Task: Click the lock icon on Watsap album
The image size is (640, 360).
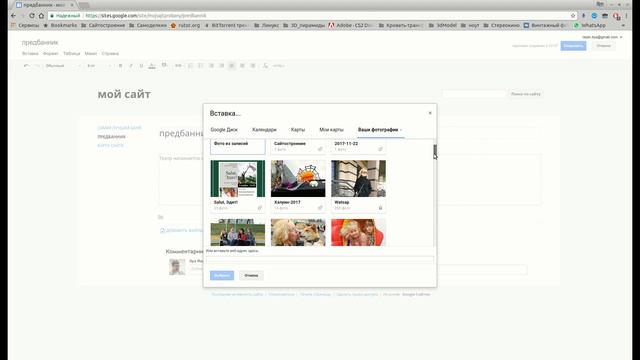Action: pyautogui.click(x=380, y=208)
